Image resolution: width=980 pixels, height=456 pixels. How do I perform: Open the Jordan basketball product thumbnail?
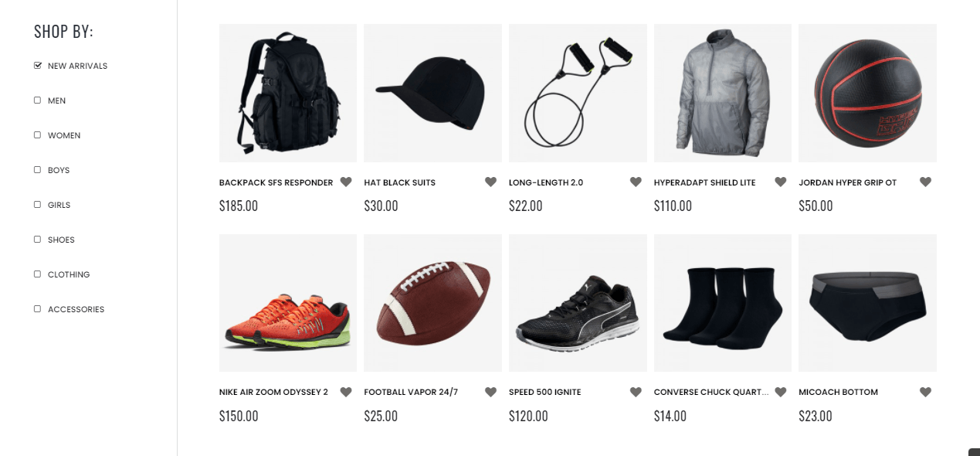click(x=867, y=93)
